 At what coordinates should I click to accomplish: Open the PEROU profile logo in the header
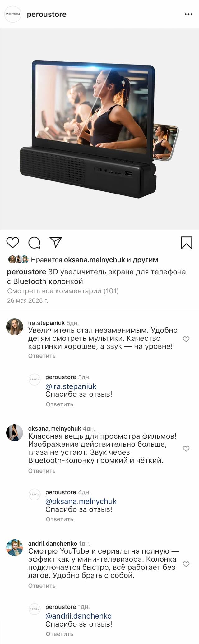[x=13, y=14]
